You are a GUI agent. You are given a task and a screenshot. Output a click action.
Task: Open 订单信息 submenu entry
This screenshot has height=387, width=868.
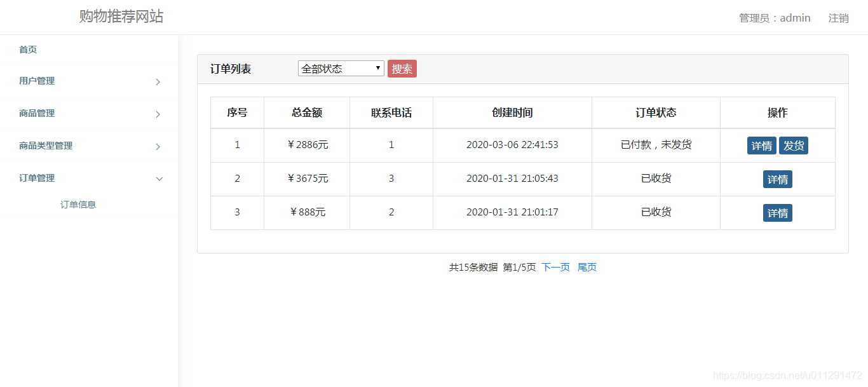click(x=78, y=205)
